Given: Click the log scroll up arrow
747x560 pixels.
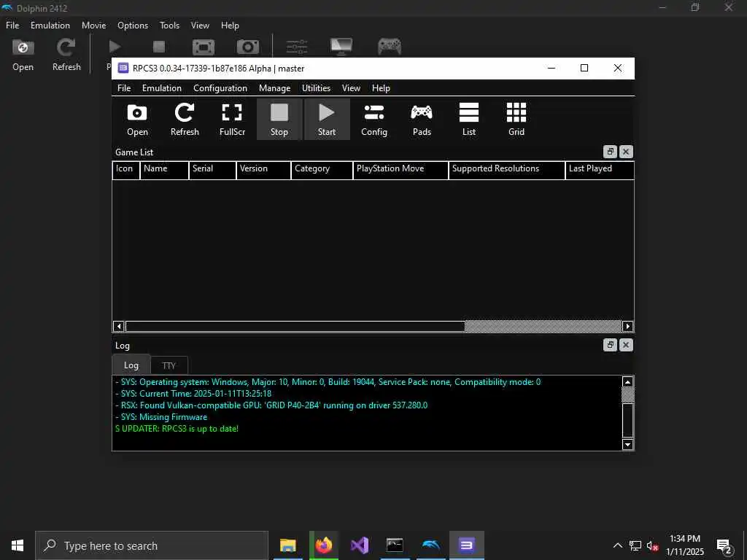Looking at the screenshot, I should [628, 381].
